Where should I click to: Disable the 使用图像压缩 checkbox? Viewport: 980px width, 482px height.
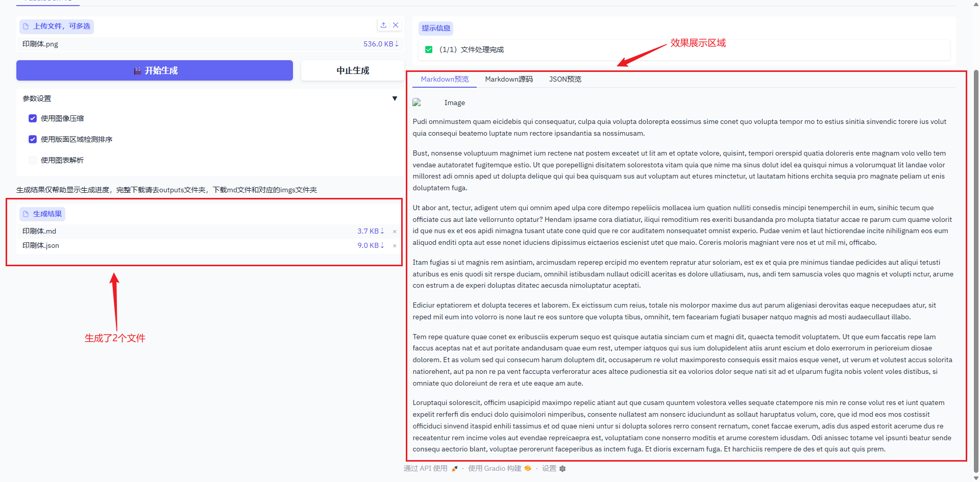point(33,118)
